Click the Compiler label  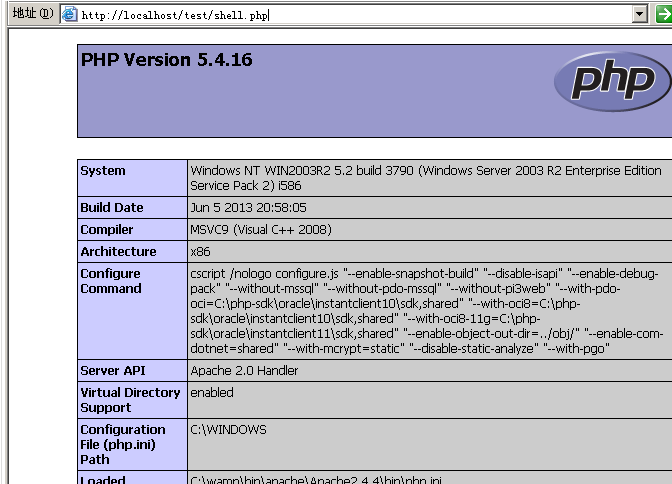click(x=107, y=230)
